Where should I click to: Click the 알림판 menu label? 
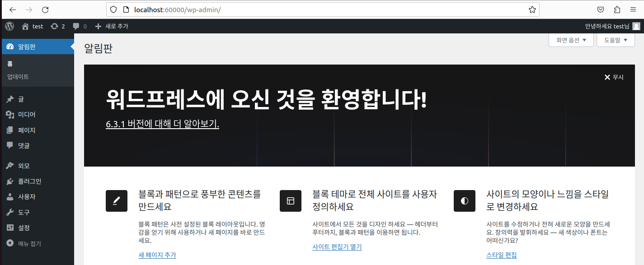(27, 46)
